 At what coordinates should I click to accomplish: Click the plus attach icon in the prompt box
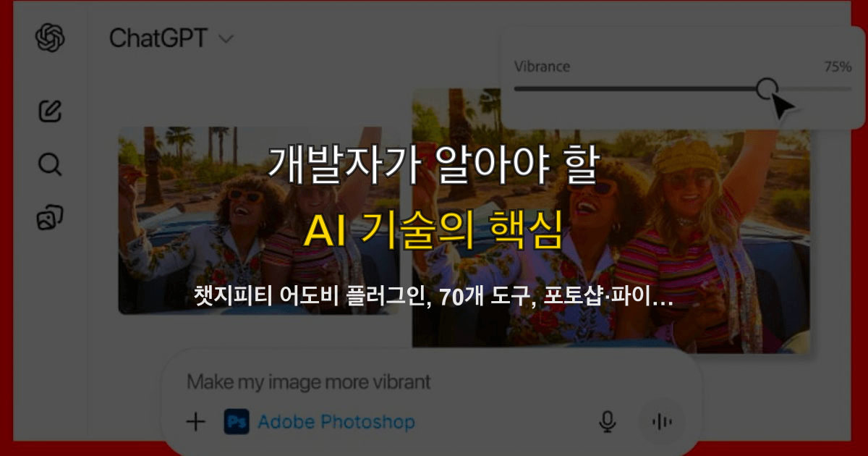195,421
